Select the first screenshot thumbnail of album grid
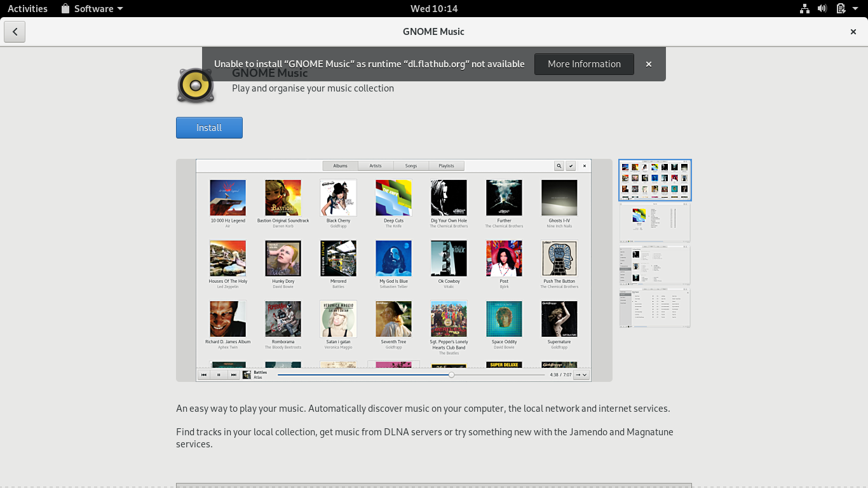Viewport: 868px width, 488px height. pyautogui.click(x=655, y=180)
